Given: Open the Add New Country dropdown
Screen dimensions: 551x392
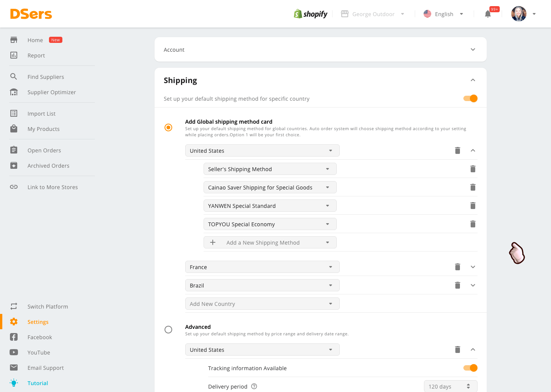Looking at the screenshot, I should [262, 304].
